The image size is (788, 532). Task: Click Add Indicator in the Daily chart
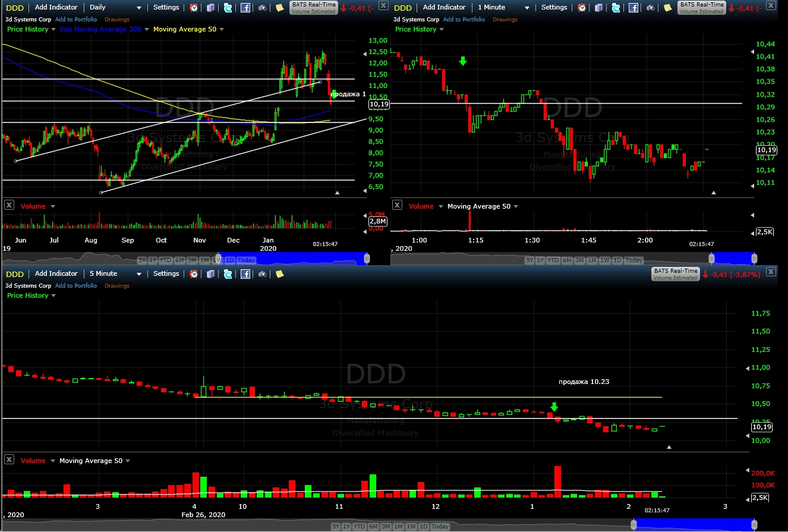point(56,7)
